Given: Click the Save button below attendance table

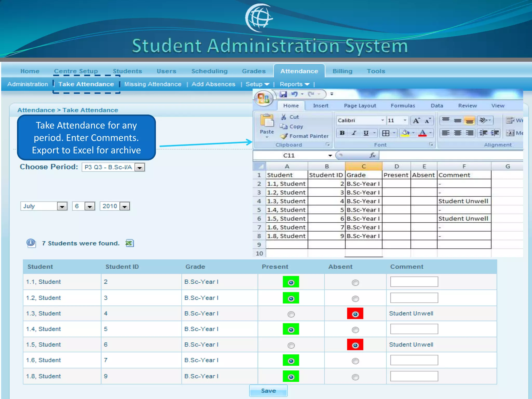Looking at the screenshot, I should tap(268, 391).
